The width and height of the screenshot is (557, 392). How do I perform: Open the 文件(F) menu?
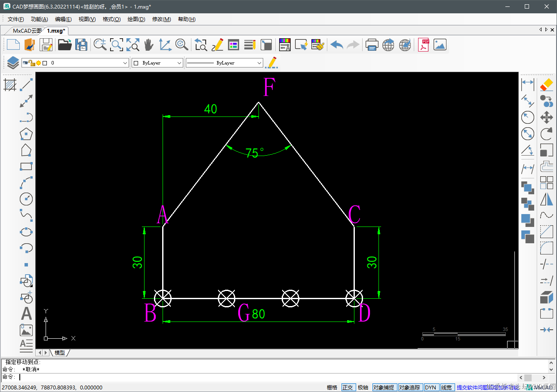16,19
